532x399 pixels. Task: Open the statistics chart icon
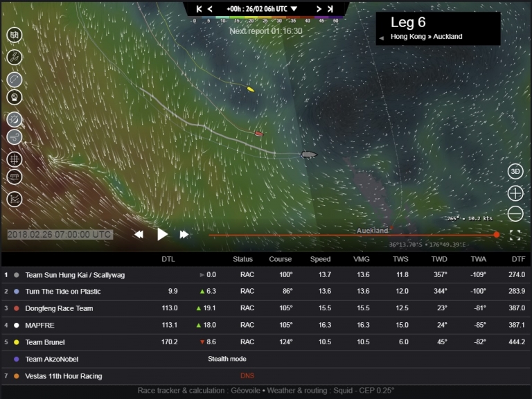click(x=15, y=199)
